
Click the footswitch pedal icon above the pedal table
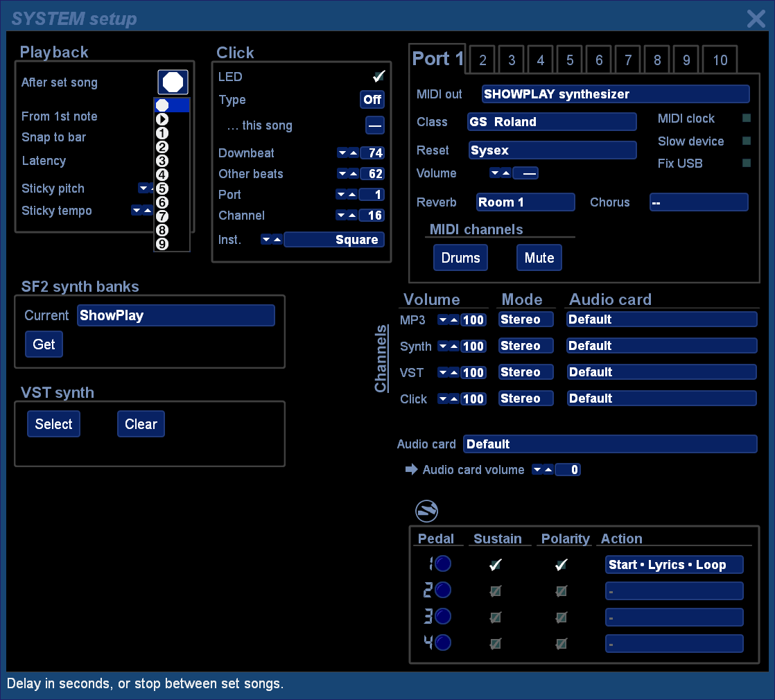tap(426, 511)
